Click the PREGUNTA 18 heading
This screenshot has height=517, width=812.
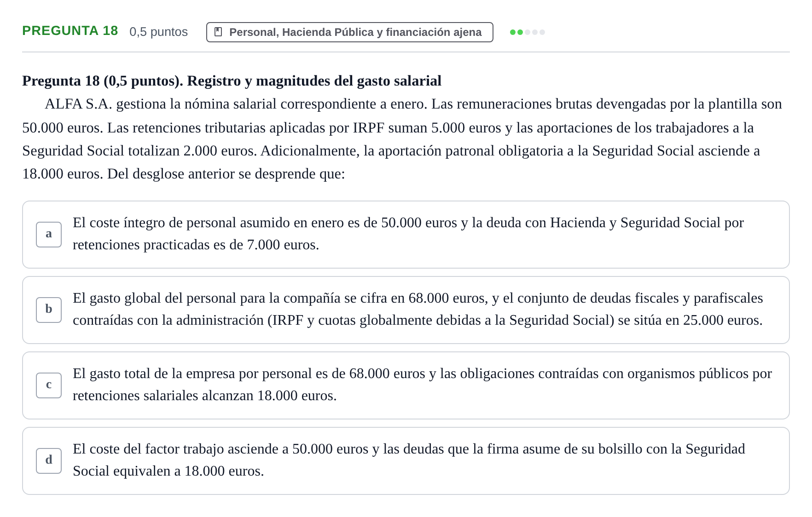pyautogui.click(x=70, y=31)
